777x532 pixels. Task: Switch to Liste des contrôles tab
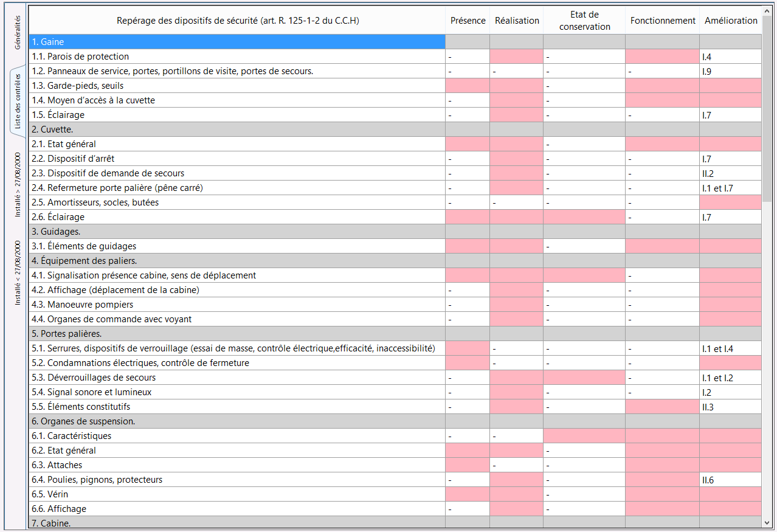click(18, 101)
